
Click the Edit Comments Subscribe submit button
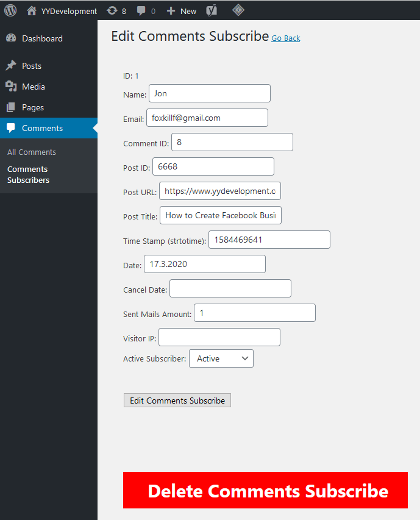coord(177,401)
